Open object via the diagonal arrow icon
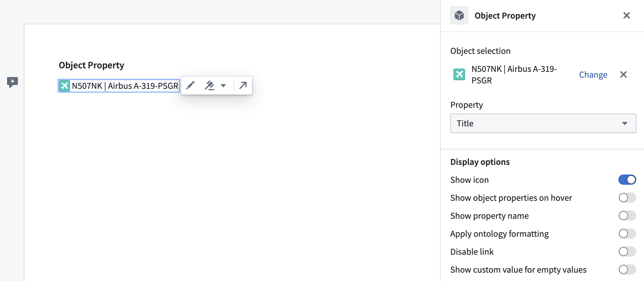The width and height of the screenshot is (644, 281). [x=243, y=85]
